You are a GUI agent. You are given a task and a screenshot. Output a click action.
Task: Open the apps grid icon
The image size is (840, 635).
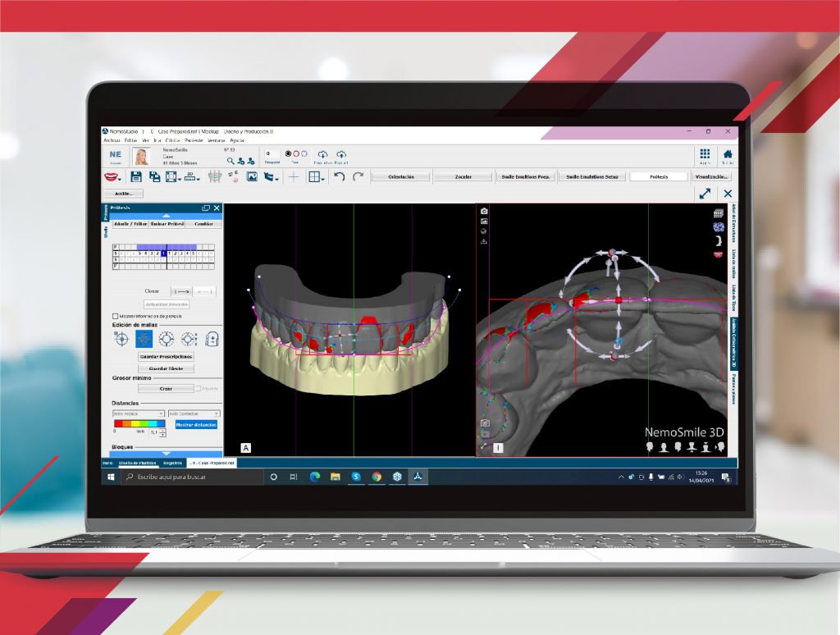point(705,153)
